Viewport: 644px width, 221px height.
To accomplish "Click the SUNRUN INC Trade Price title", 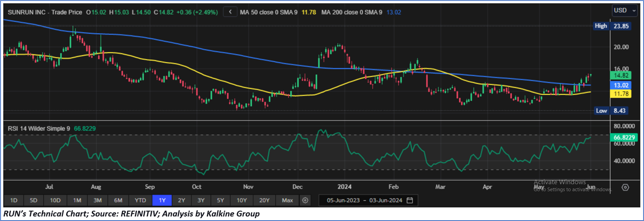I will pos(45,12).
